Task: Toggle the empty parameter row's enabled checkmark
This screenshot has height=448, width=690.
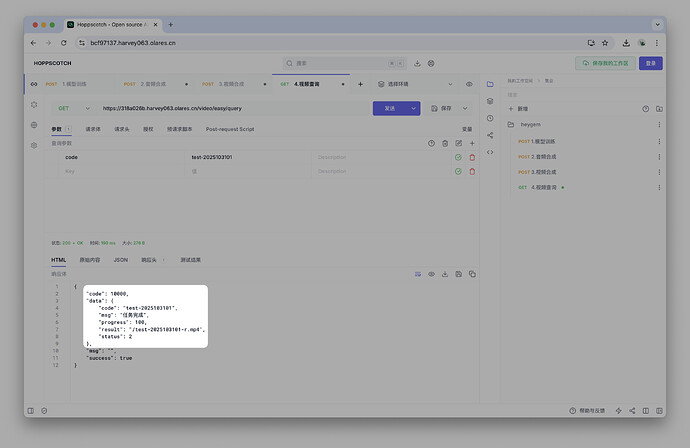Action: pos(458,171)
